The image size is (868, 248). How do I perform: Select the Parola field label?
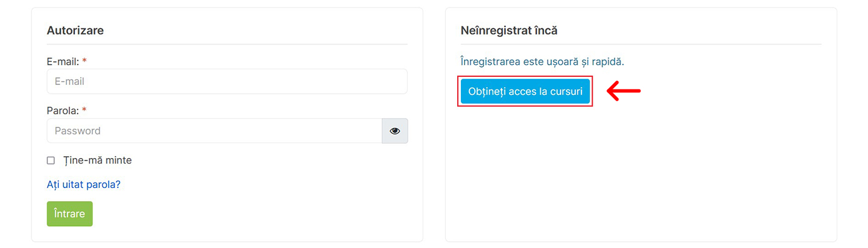coord(63,111)
